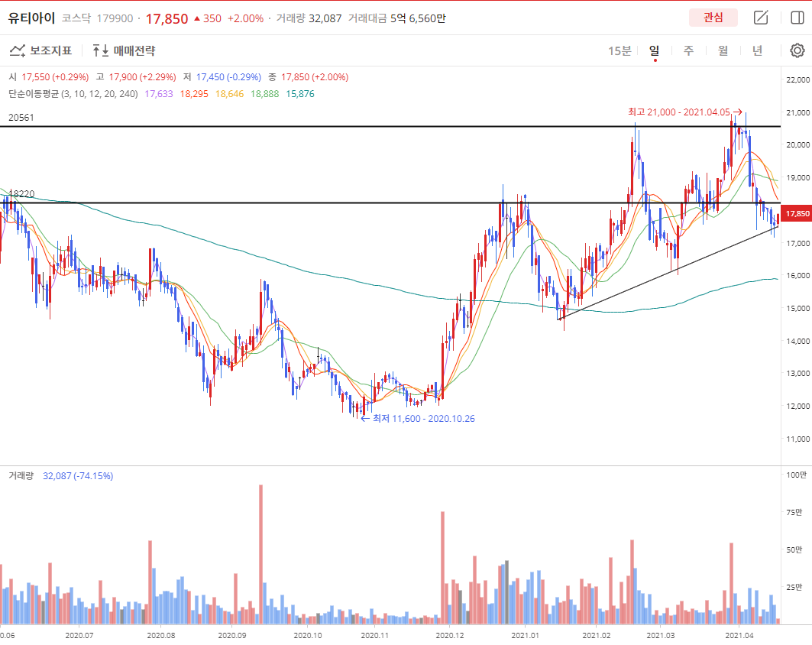812x645 pixels.
Task: Click the 100만 volume axis label
Action: 797,475
